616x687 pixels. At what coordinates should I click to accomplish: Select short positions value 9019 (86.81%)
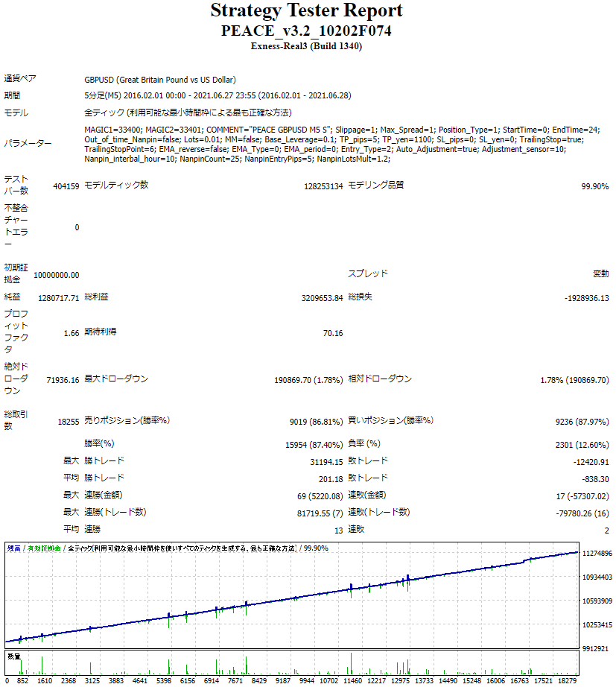pos(316,422)
